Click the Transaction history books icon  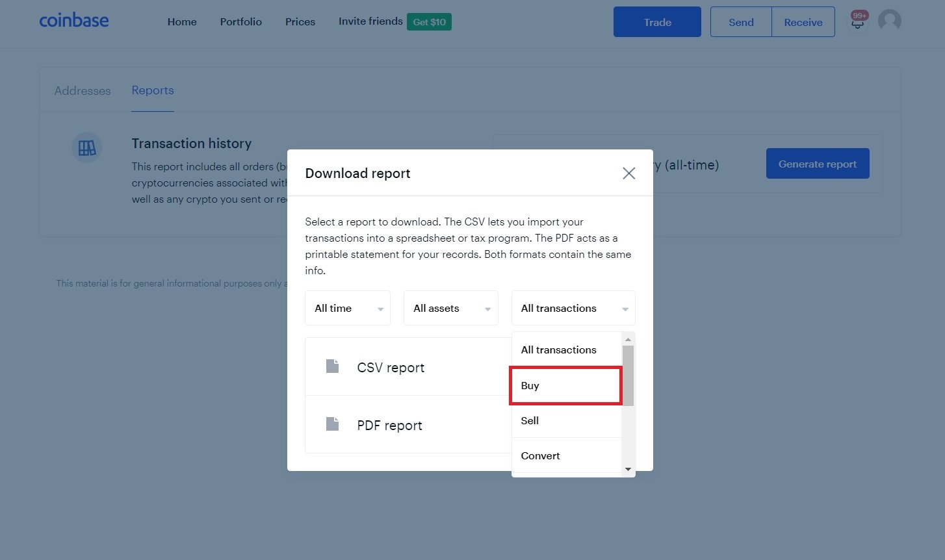pyautogui.click(x=86, y=147)
